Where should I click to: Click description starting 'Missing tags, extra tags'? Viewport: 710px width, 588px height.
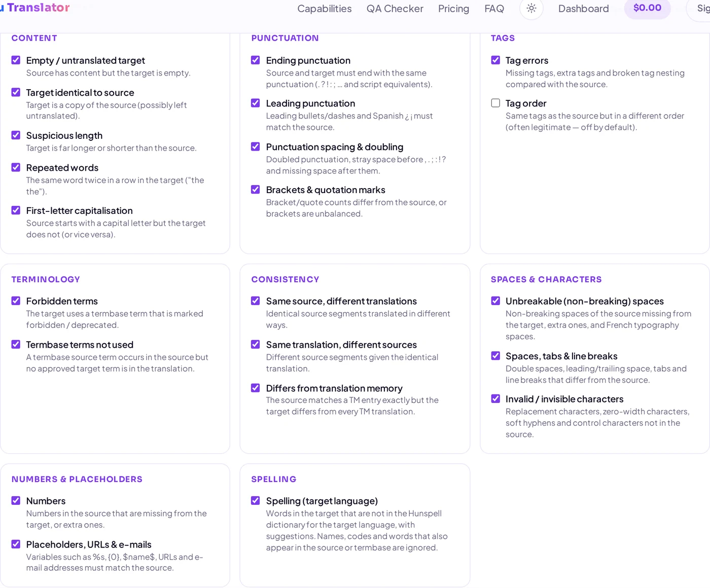pos(595,79)
